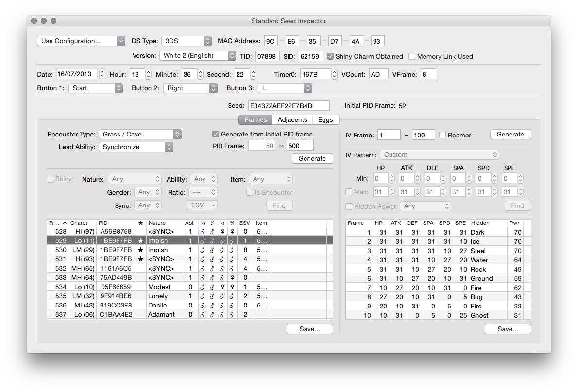Open the ESV dropdown

tap(202, 205)
